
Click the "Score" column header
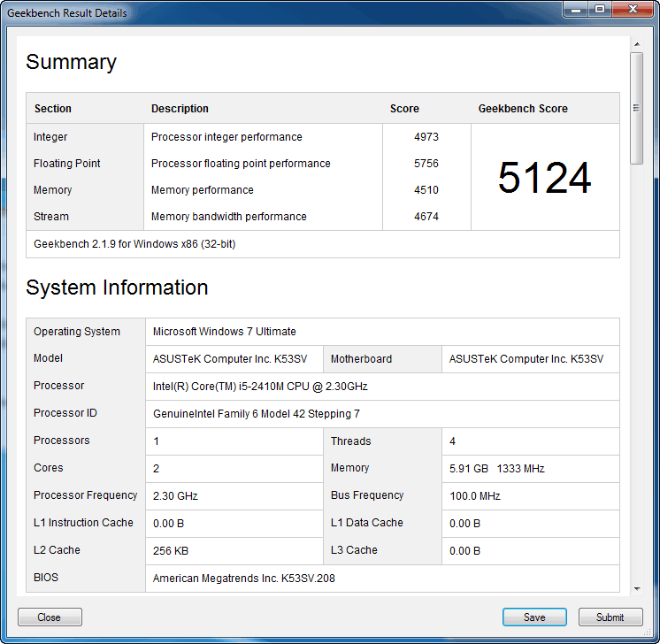pyautogui.click(x=404, y=109)
